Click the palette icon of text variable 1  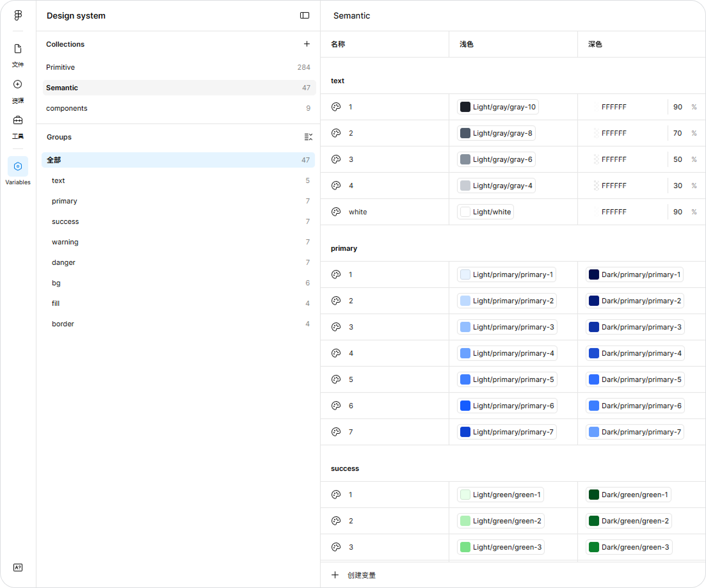(336, 107)
